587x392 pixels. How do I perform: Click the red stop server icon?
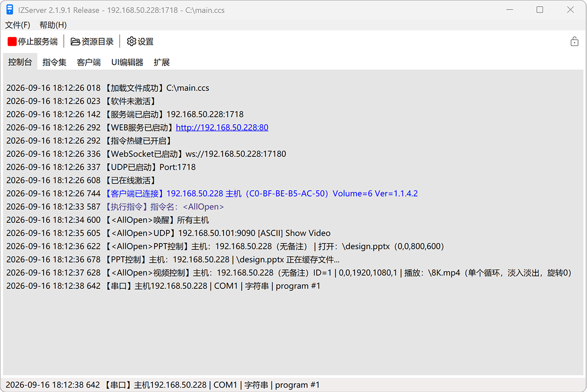(x=12, y=42)
